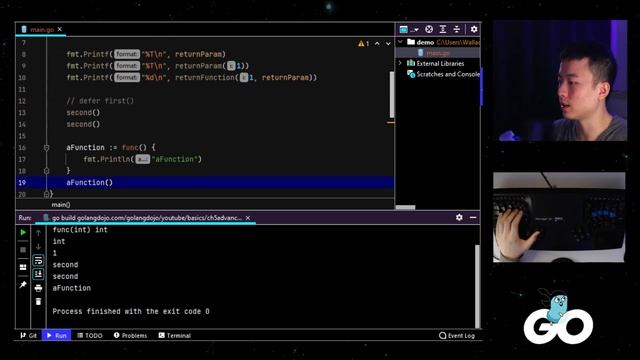Click fold end marker at line 18
Screen dimensions: 640x360
(x=47, y=171)
